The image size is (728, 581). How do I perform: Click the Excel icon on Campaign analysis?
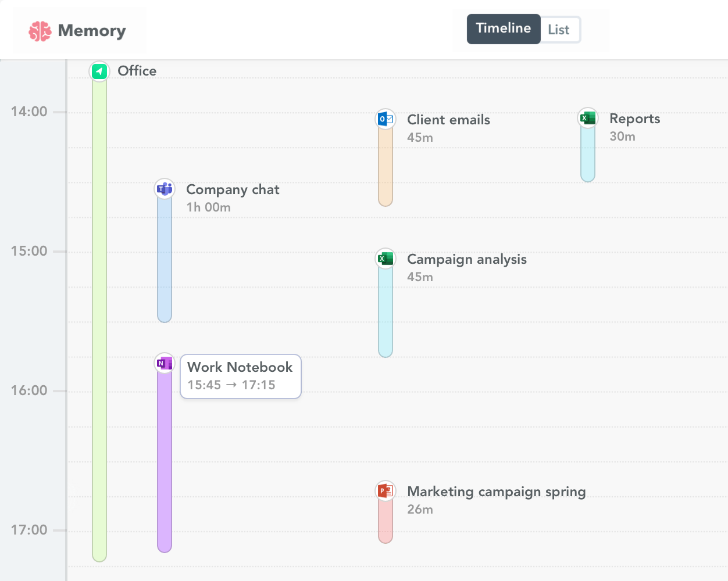pyautogui.click(x=385, y=258)
